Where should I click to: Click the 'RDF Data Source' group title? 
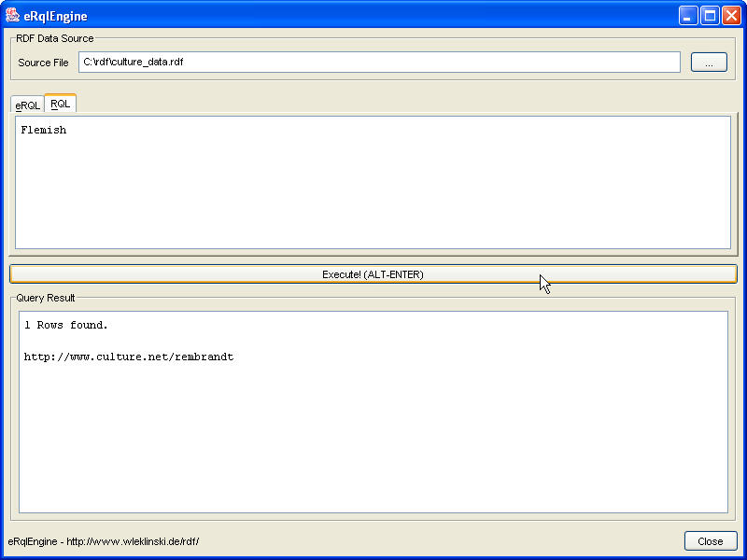(x=54, y=38)
